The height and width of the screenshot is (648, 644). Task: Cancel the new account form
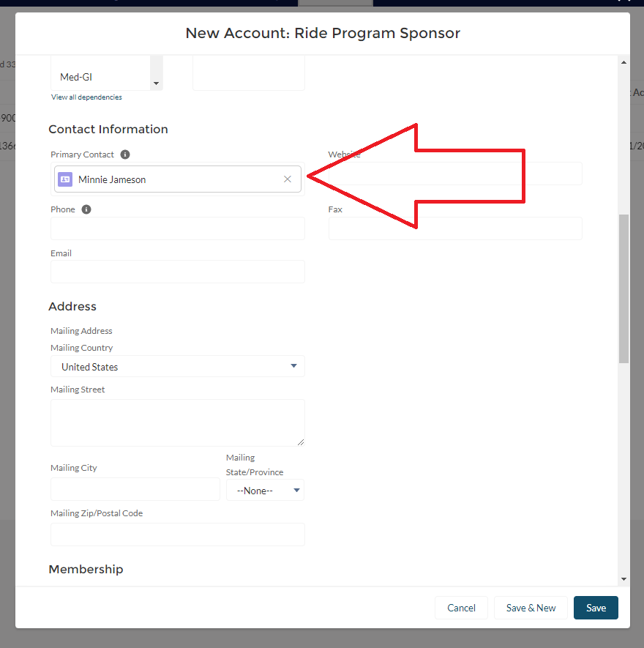coord(461,608)
